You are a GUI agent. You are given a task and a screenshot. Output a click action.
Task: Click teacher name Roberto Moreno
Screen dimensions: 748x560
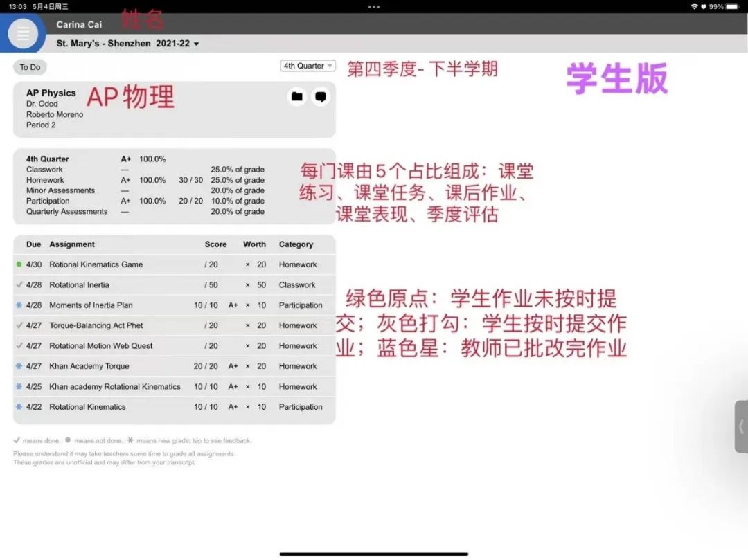click(x=55, y=114)
